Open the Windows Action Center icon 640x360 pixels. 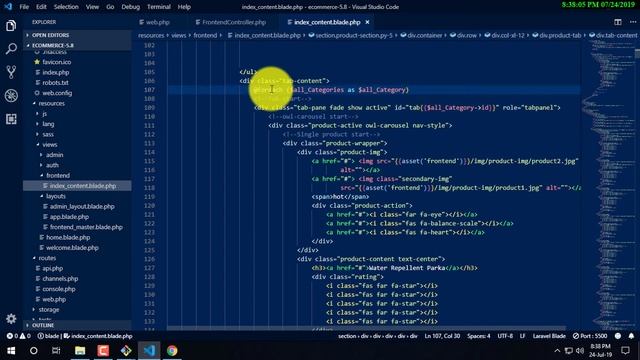coord(625,351)
